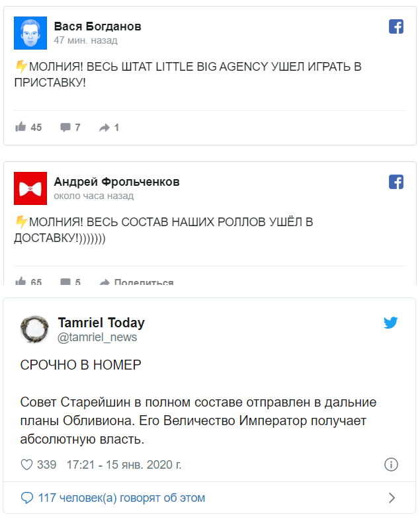420x519 pixels.
Task: Open Tamriel Today account name
Action: pyautogui.click(x=101, y=323)
